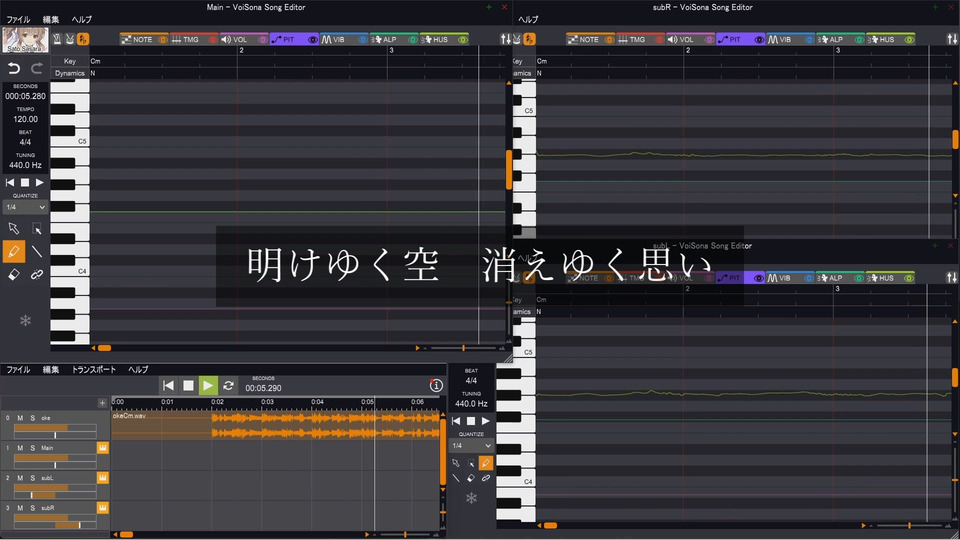The image size is (960, 540).
Task: Toggle loop playback in track window
Action: tap(228, 385)
